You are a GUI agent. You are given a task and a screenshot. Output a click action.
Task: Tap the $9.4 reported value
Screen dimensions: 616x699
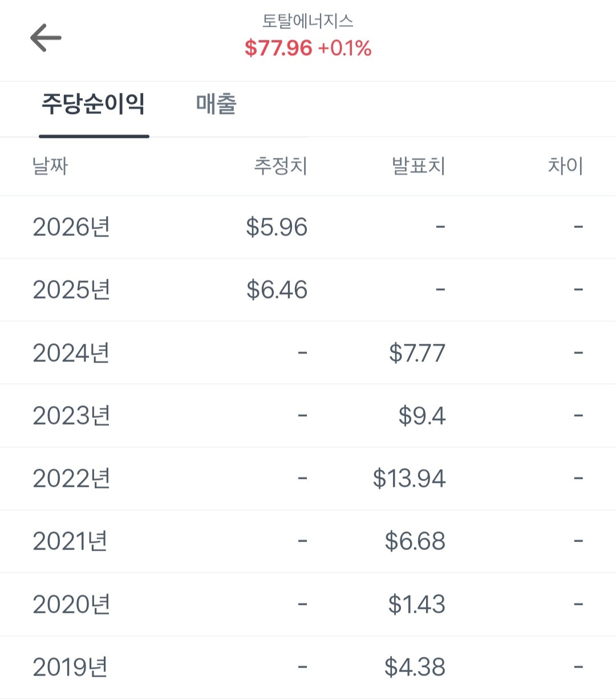(422, 416)
